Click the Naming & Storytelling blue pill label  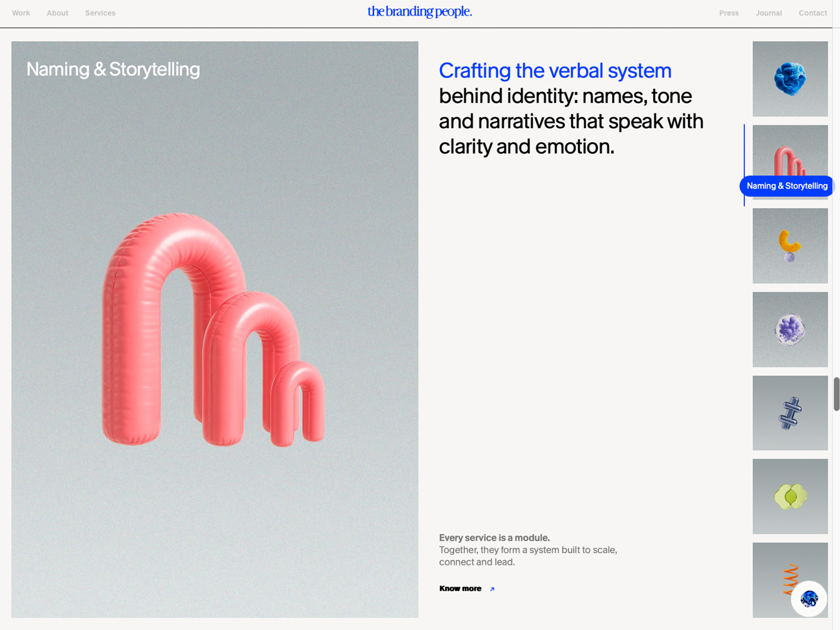tap(786, 186)
